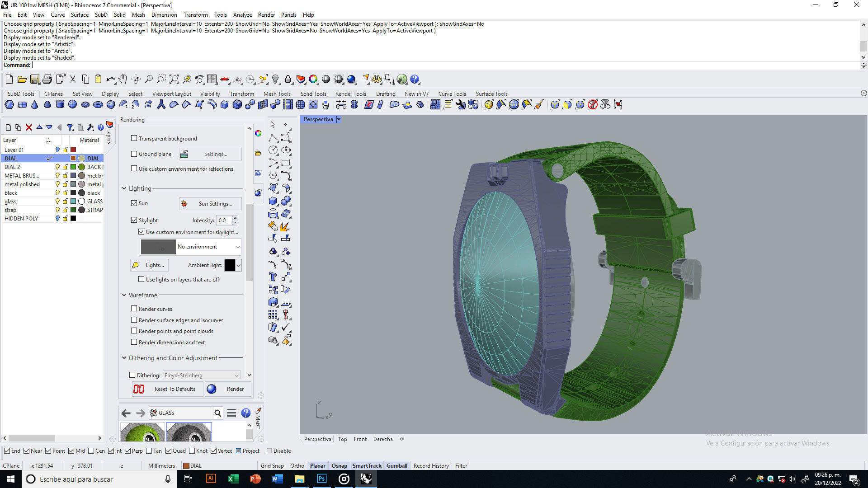
Task: Click the materials panel back arrow
Action: click(x=126, y=413)
